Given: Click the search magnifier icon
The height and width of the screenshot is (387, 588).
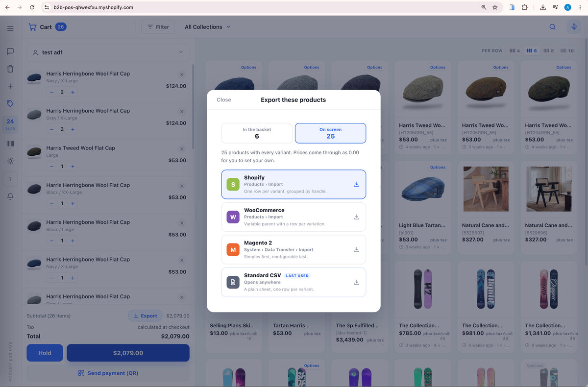Looking at the screenshot, I should point(552,27).
